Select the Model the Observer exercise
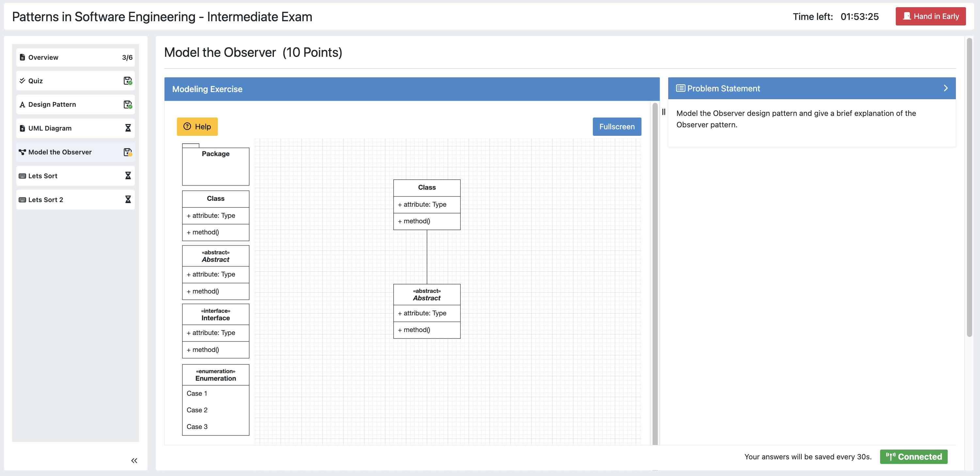Screen dimensions: 980x476 75,152
